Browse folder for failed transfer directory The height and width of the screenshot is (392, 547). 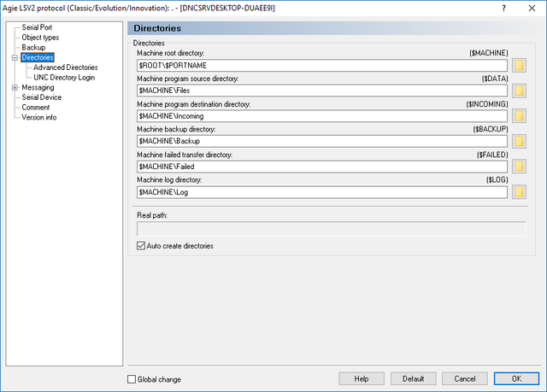point(519,167)
